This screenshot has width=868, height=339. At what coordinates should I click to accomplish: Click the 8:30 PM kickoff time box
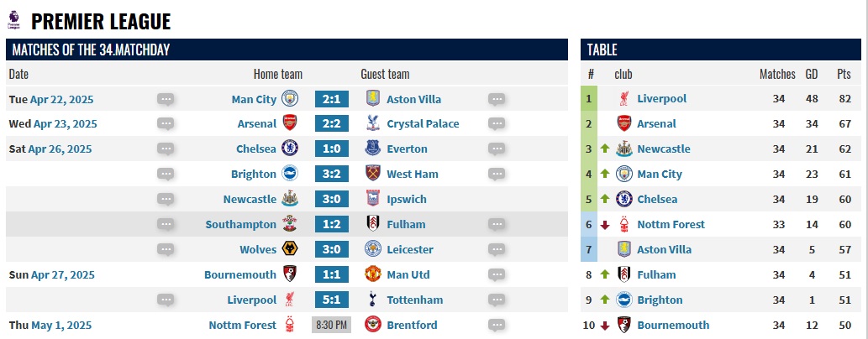tap(332, 325)
